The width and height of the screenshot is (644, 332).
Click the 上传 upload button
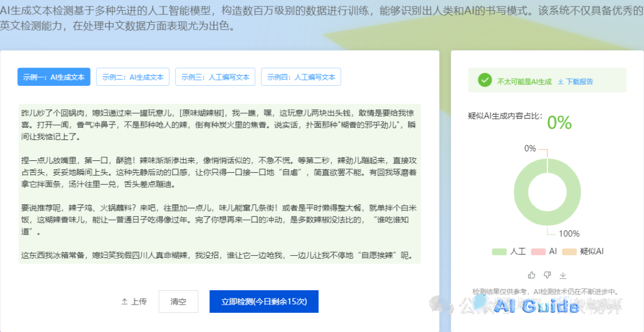pyautogui.click(x=134, y=302)
